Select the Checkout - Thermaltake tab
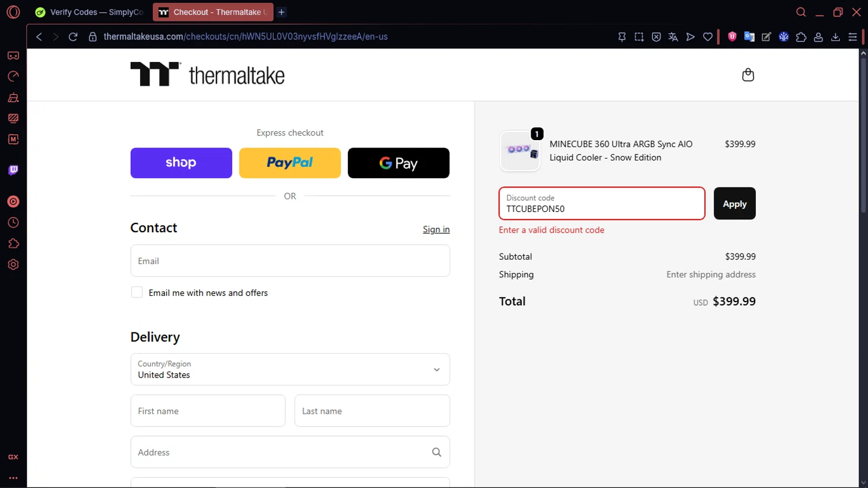The image size is (868, 488). pyautogui.click(x=212, y=12)
